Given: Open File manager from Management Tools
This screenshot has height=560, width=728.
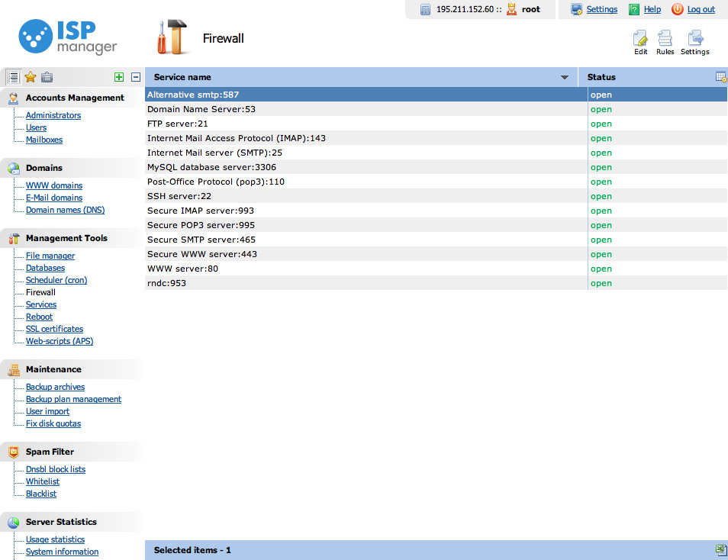Looking at the screenshot, I should pos(50,256).
